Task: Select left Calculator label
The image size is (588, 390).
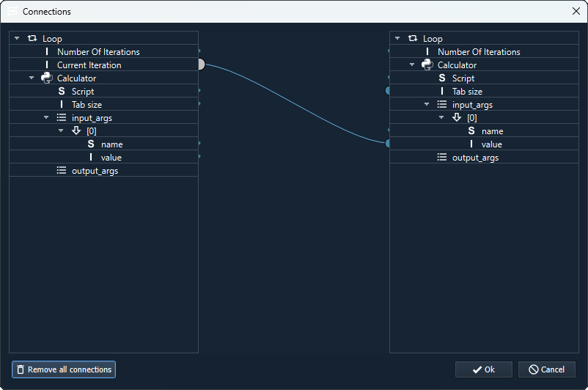Action: tap(76, 78)
